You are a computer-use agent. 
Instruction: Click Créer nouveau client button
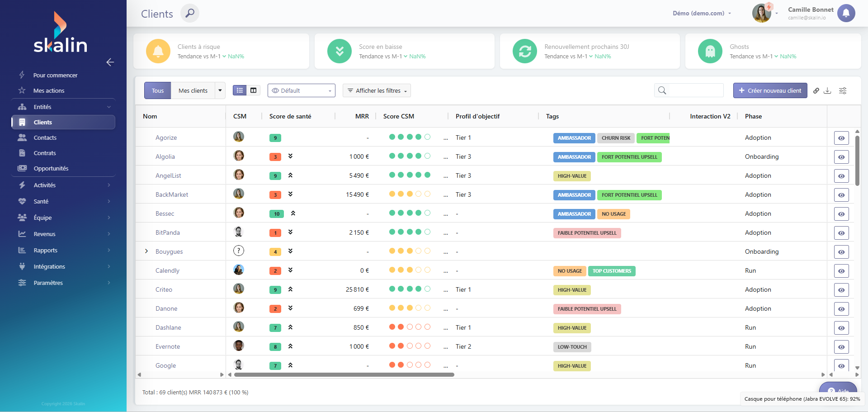point(770,90)
